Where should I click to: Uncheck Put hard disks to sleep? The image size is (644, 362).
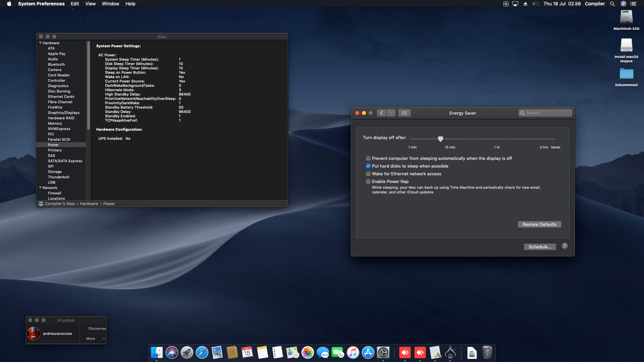coord(368,166)
